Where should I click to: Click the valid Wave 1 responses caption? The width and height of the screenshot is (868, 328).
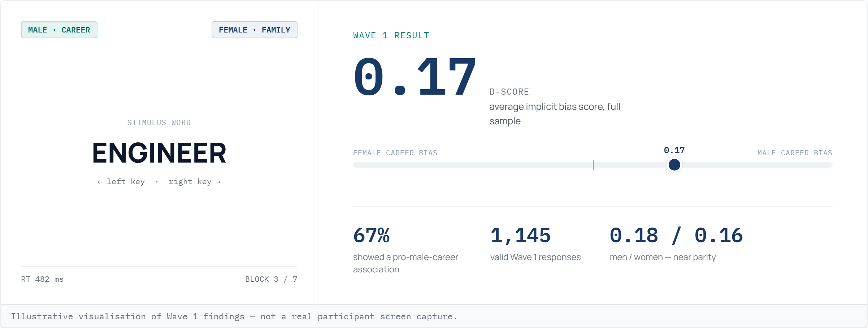pos(535,257)
